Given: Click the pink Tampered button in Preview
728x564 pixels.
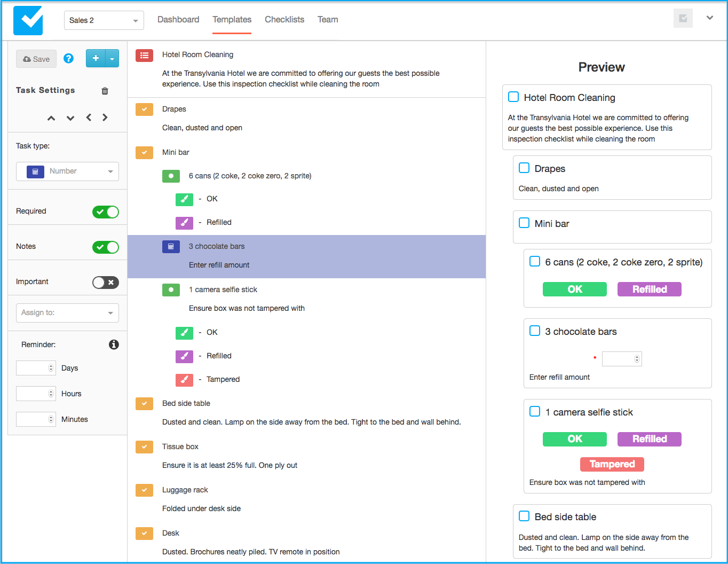Looking at the screenshot, I should coord(612,464).
